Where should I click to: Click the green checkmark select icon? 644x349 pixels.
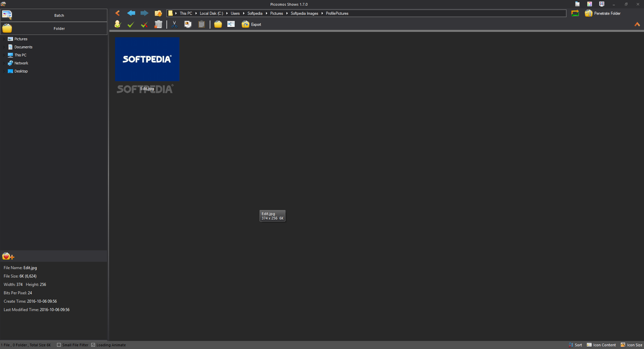click(131, 24)
